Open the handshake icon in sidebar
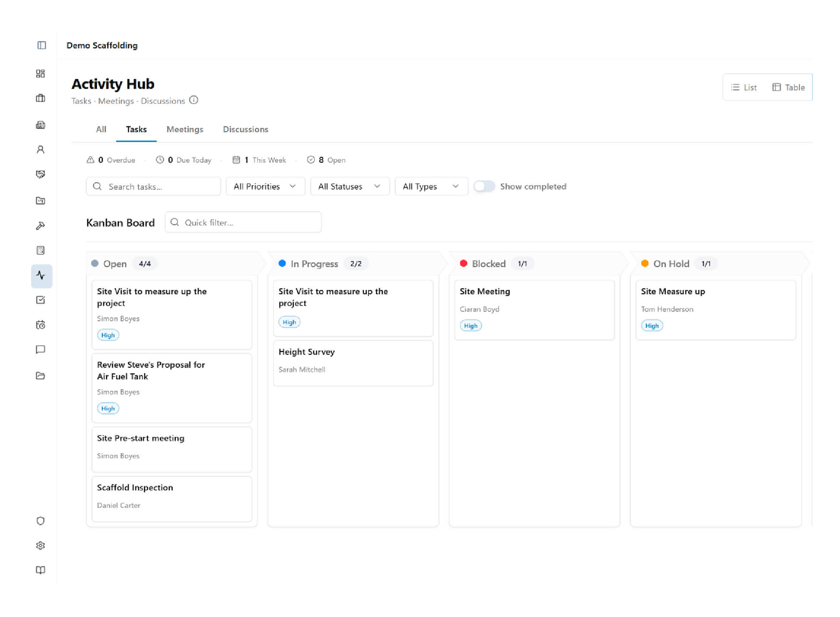This screenshot has height=617, width=840. point(41,174)
